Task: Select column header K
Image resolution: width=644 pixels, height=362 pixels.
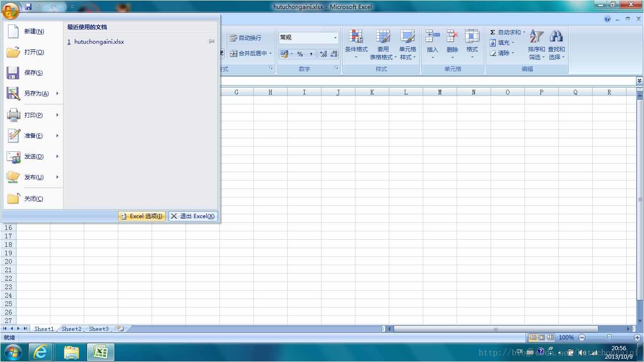Action: click(372, 92)
